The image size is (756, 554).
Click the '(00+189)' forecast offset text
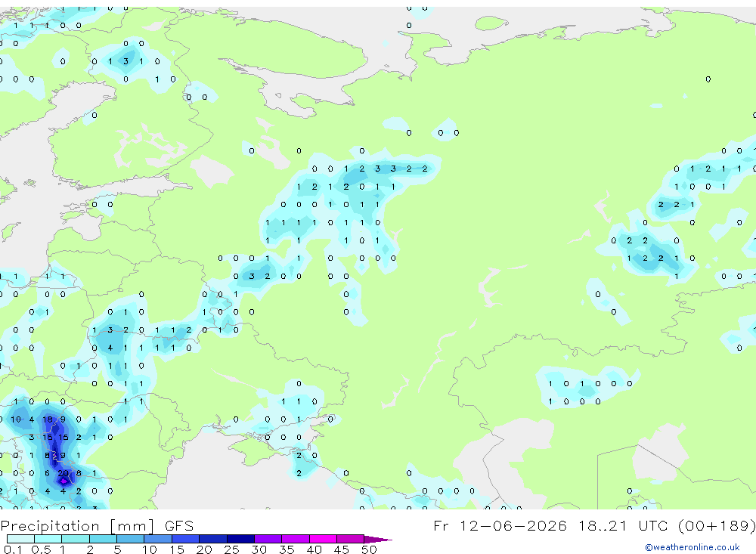(717, 525)
